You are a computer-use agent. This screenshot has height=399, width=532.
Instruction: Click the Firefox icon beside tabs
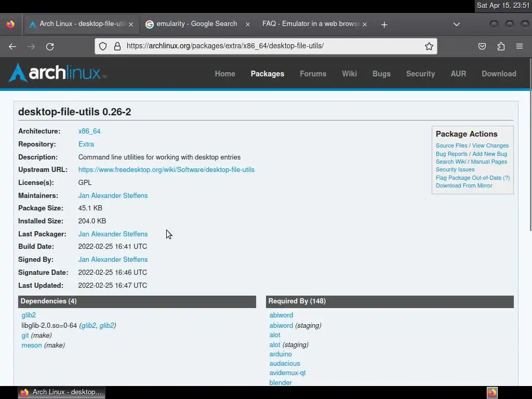pyautogui.click(x=10, y=24)
